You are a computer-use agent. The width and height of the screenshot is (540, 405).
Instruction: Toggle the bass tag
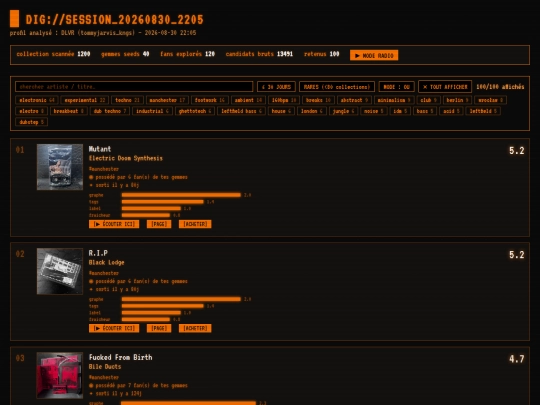click(425, 111)
